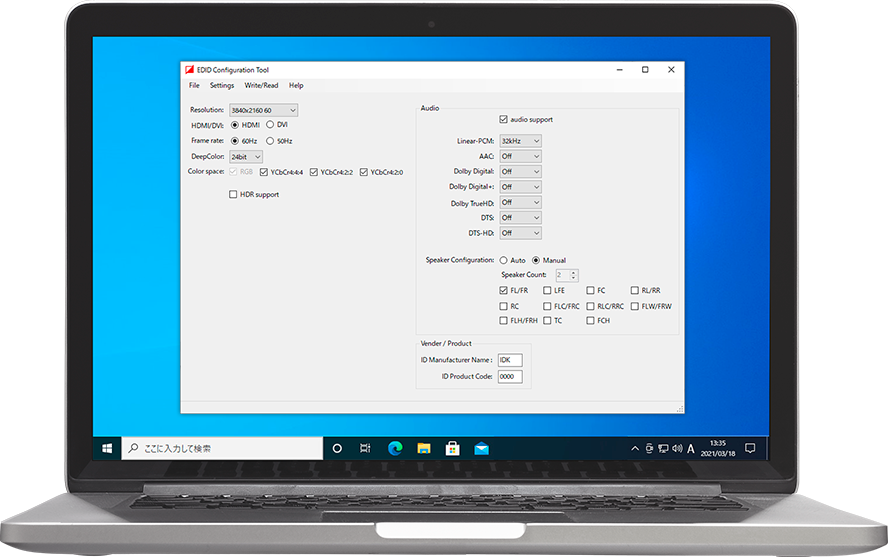
Task: Open File Explorer from the taskbar
Action: coord(423,449)
